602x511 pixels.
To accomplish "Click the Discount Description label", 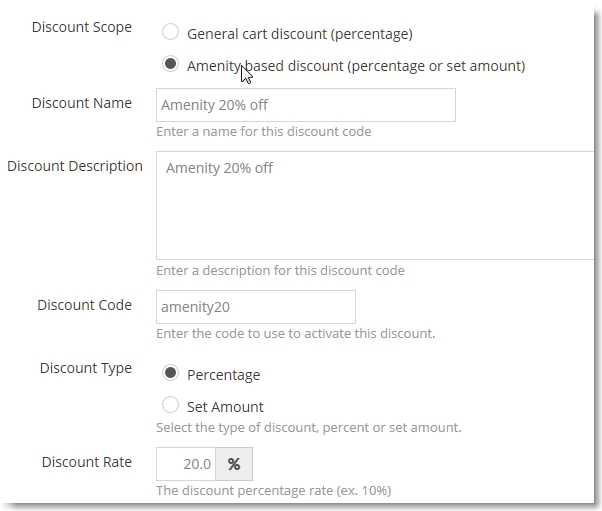I will tap(75, 166).
